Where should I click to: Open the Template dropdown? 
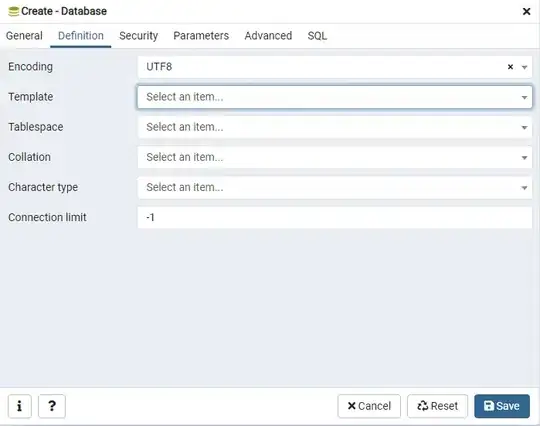tap(335, 97)
